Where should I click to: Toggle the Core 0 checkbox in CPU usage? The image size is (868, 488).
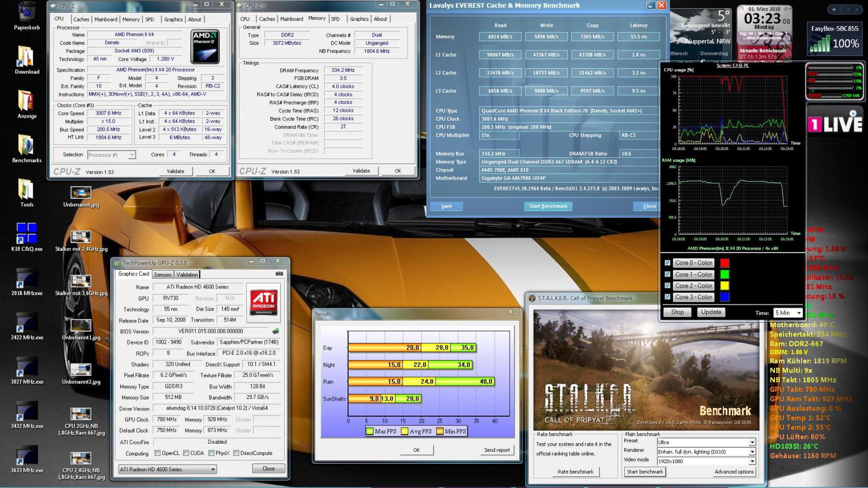pos(667,263)
